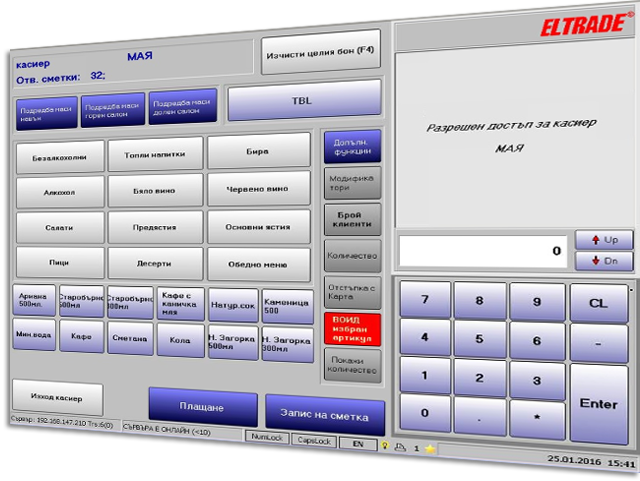640x481 pixels.
Task: Add Мин.вода item
Action: pyautogui.click(x=34, y=334)
